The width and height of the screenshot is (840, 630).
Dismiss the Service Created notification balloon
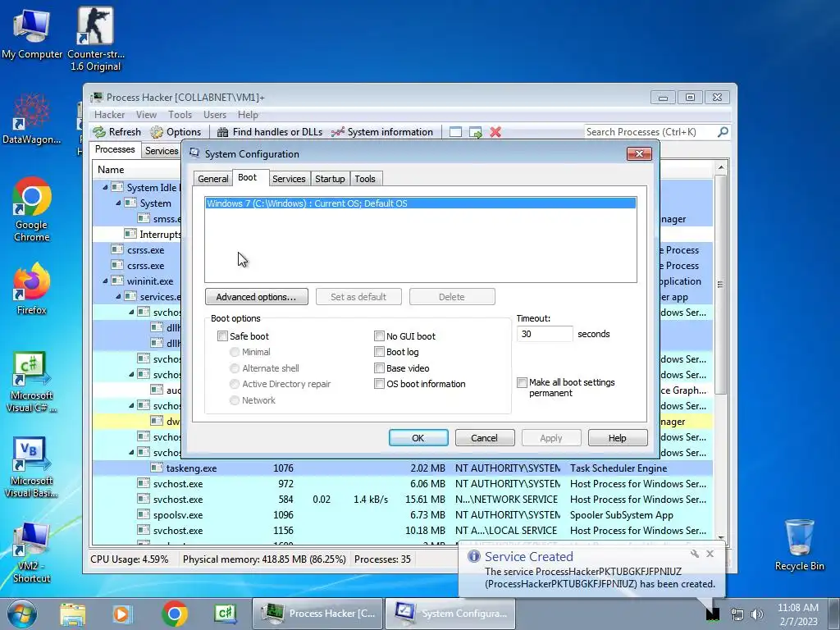tap(710, 554)
